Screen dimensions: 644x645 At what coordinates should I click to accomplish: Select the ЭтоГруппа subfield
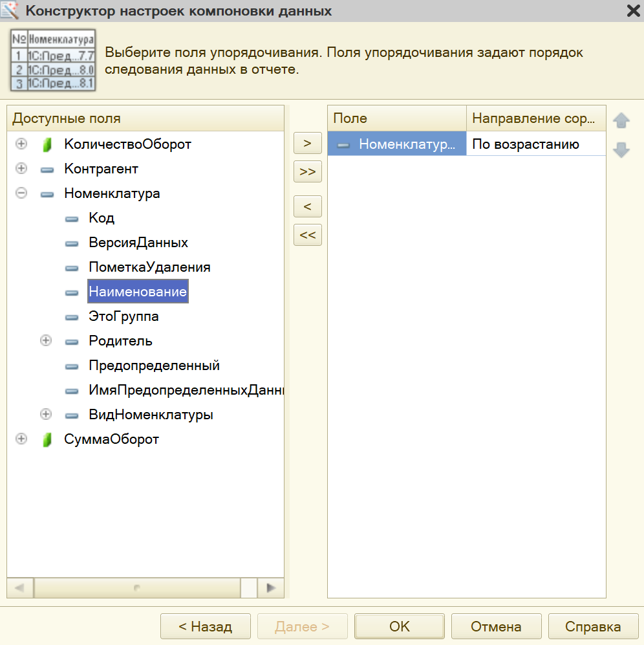point(123,316)
